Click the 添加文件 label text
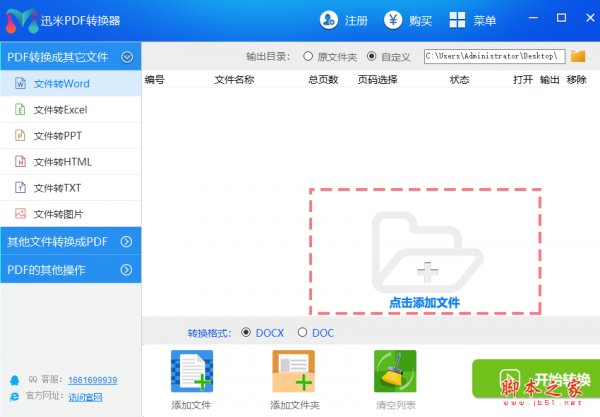This screenshot has width=600, height=417. tap(191, 405)
